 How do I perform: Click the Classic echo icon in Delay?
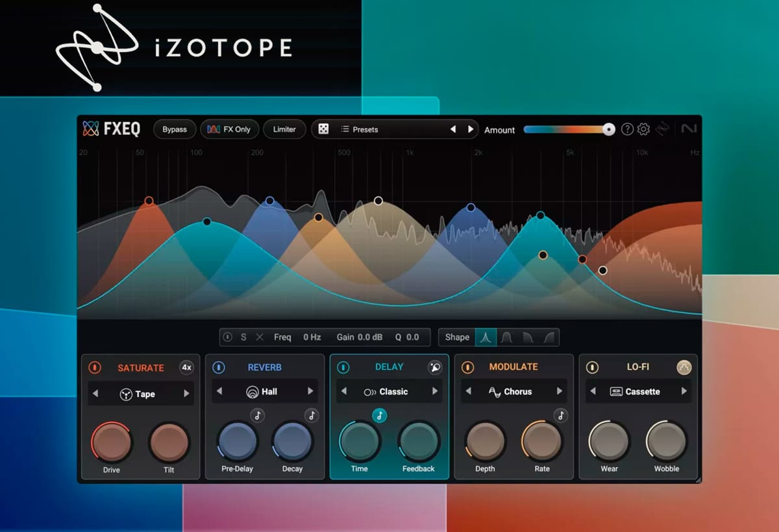[370, 392]
